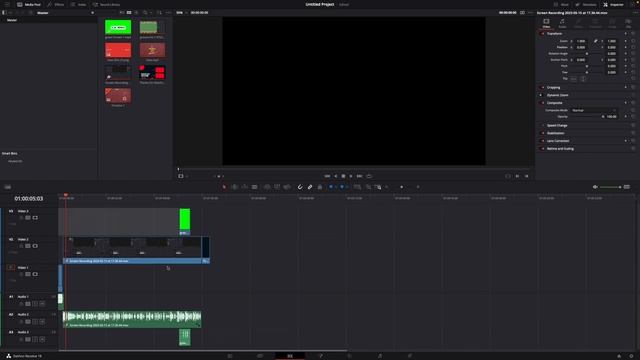Switch to Inspector Audio tab
This screenshot has height=360, width=640.
(562, 23)
